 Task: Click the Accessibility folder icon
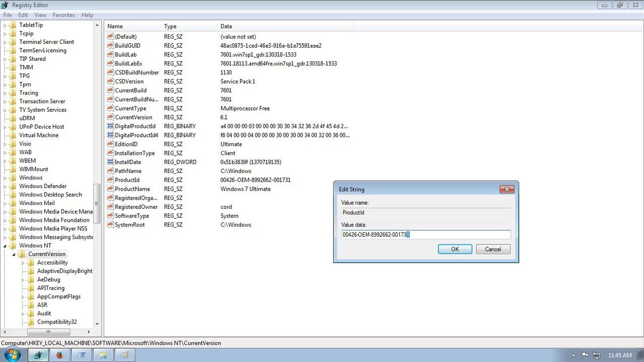click(31, 262)
